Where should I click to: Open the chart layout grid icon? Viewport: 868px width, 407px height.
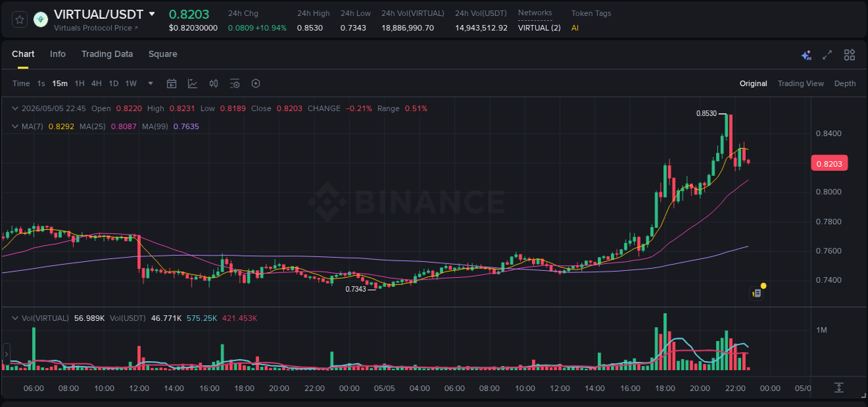(849, 55)
